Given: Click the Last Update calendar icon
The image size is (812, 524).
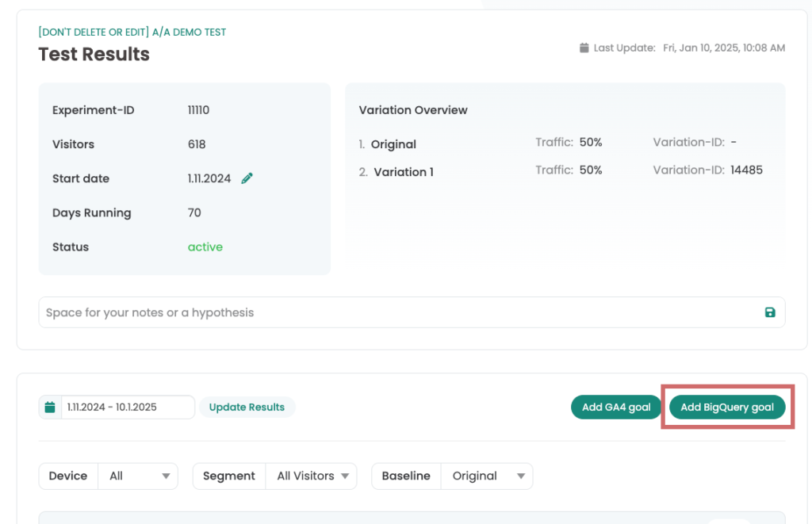Looking at the screenshot, I should click(584, 48).
